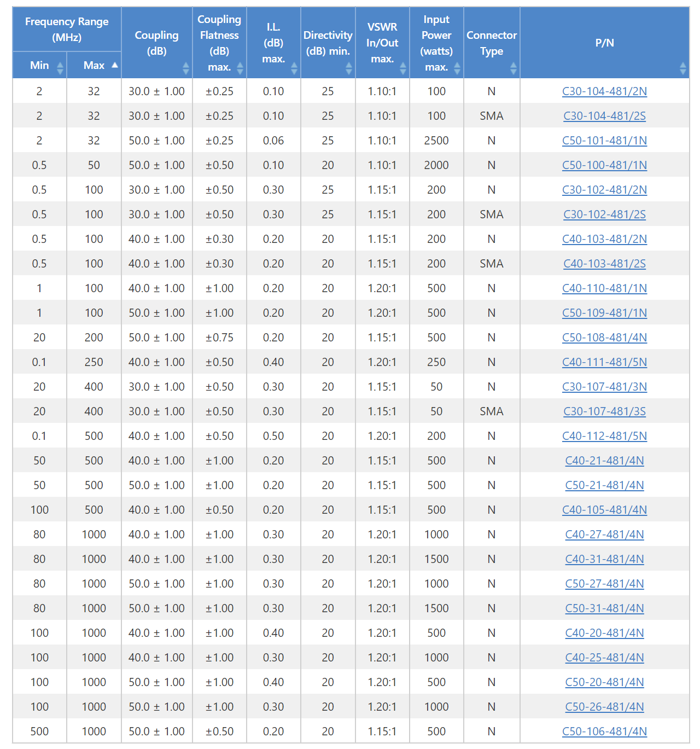Sort by I.L. (dB) max column arrows
The image size is (700, 749).
[x=294, y=68]
